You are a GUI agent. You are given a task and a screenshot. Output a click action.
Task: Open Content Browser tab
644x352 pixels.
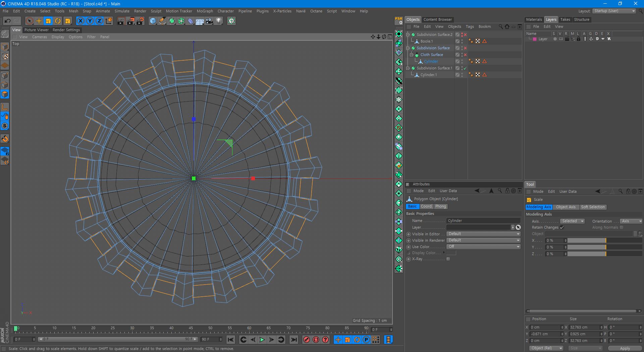click(437, 19)
